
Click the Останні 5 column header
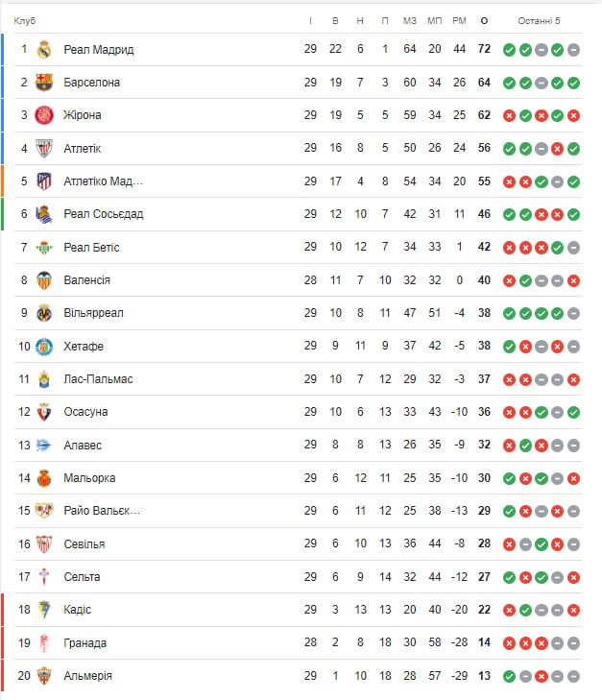tap(539, 21)
